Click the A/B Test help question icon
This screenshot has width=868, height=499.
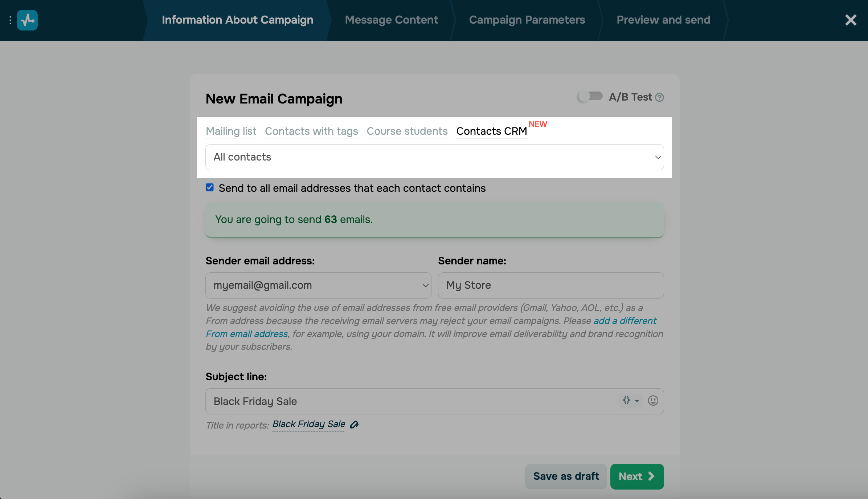click(660, 97)
